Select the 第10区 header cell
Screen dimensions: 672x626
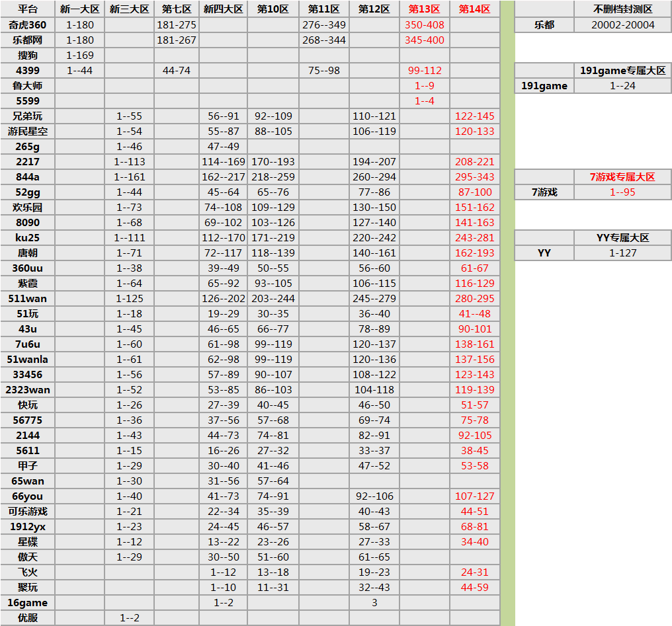coord(273,9)
